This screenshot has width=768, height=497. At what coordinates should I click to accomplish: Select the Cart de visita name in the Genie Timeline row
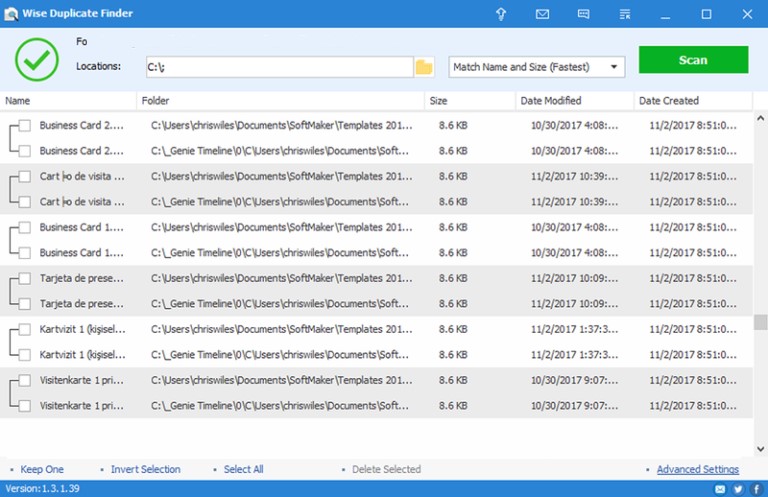tap(82, 202)
